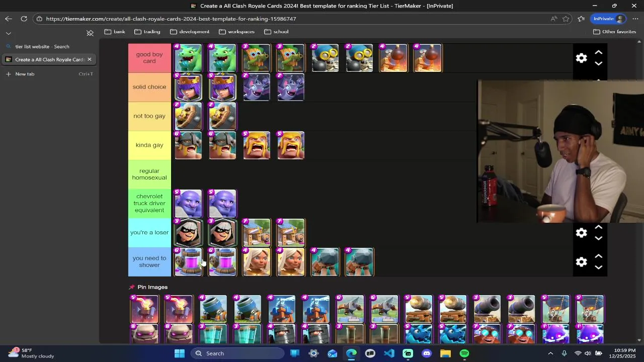Open a New tab

[x=48, y=74]
